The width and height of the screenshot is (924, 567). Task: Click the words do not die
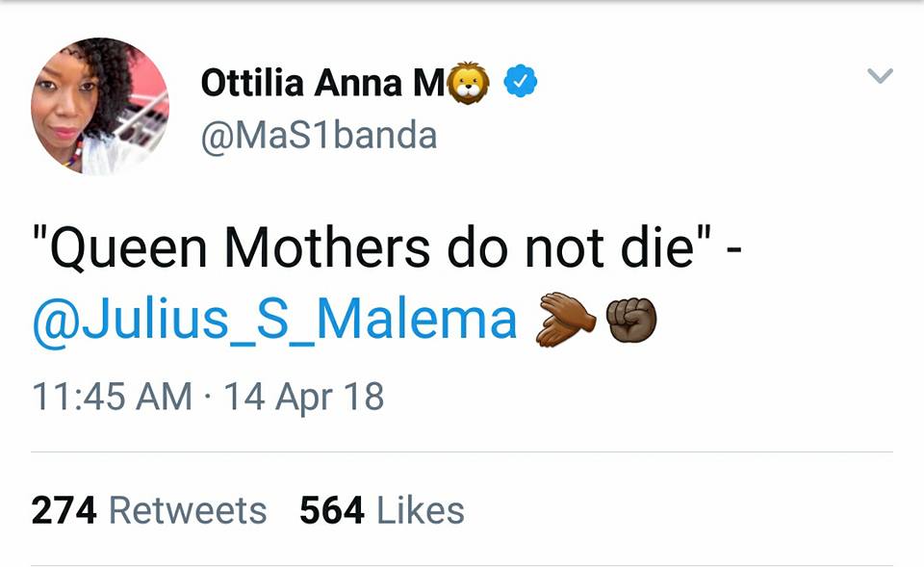(571, 247)
